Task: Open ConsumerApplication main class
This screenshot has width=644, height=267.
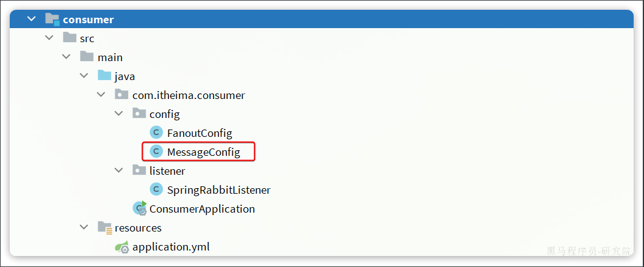Action: point(202,209)
